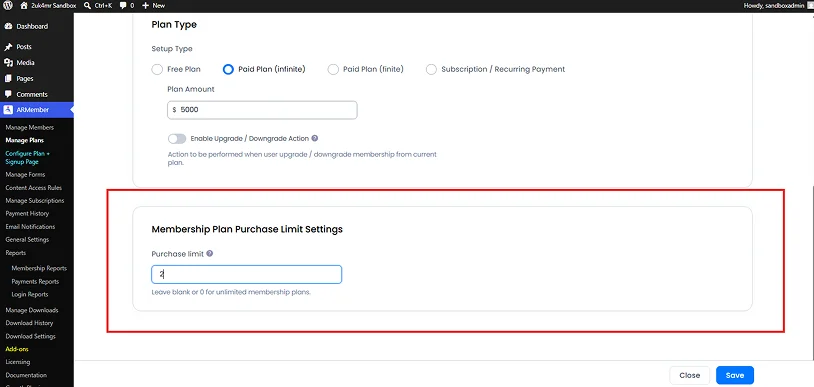Click the 2uk4mr Sandbox site name
Screen dimensions: 814x387
coord(54,5)
